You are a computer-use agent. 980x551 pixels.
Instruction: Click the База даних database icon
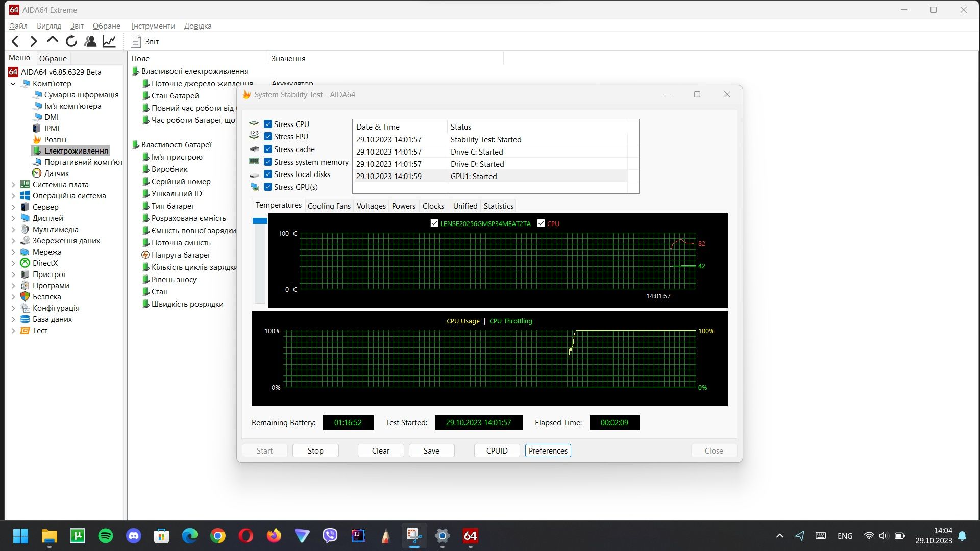[24, 319]
